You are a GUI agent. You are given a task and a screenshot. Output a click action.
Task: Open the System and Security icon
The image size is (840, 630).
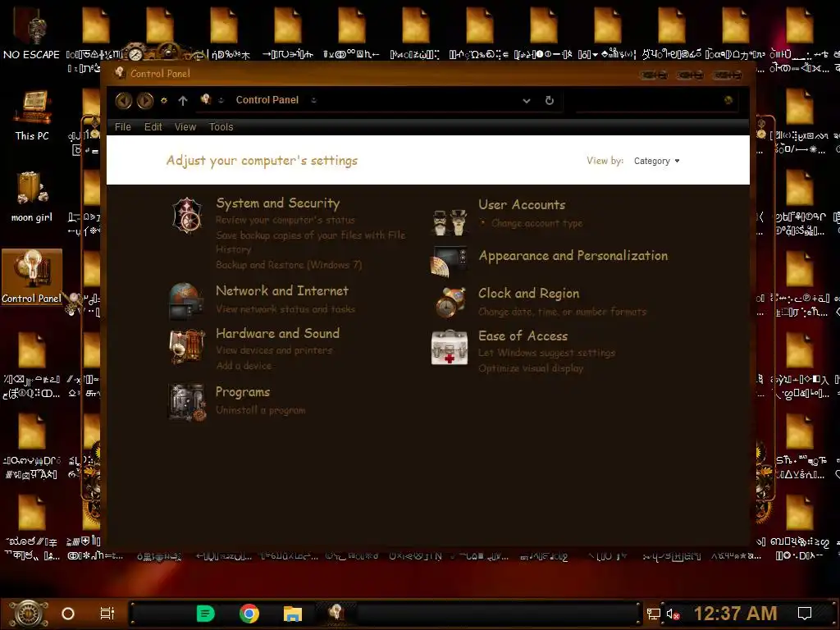[x=187, y=216]
